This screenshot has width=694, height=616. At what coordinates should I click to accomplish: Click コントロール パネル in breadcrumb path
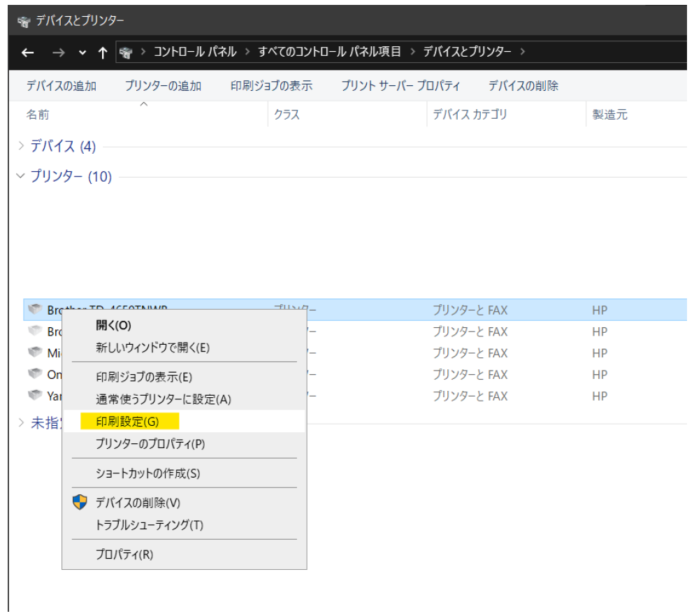pyautogui.click(x=195, y=52)
